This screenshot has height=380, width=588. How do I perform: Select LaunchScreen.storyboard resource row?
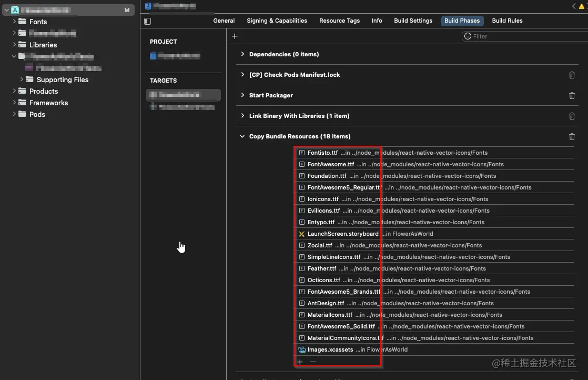[435, 234]
